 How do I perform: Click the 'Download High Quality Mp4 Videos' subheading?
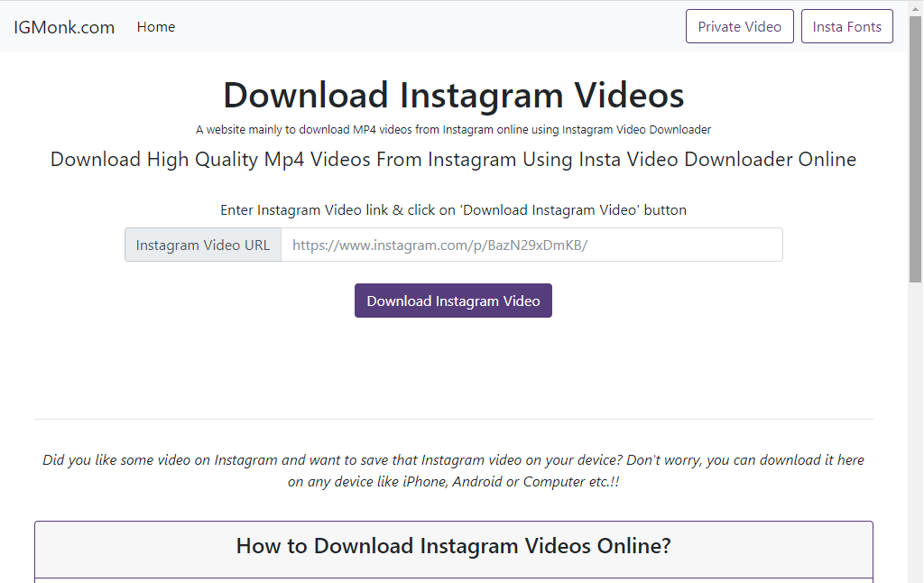point(453,159)
